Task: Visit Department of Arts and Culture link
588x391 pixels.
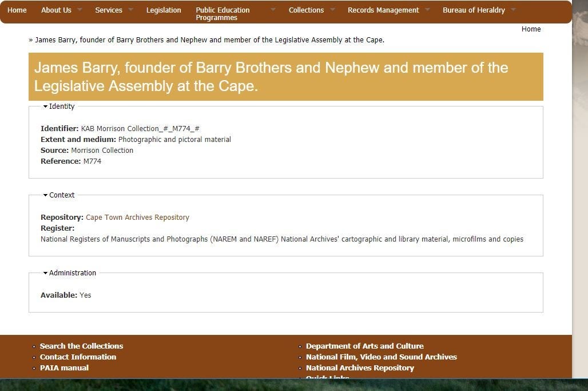Action: pos(364,346)
